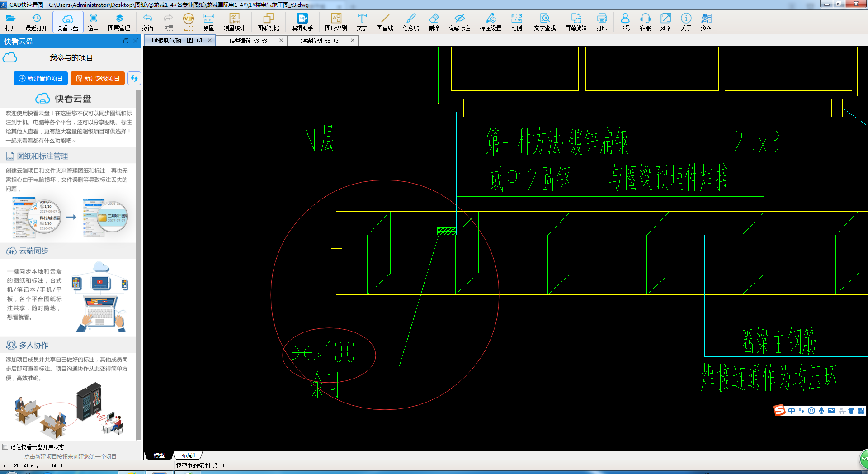Check 记住快看云盘开启状态 checkbox
The width and height of the screenshot is (868, 474).
pos(5,447)
